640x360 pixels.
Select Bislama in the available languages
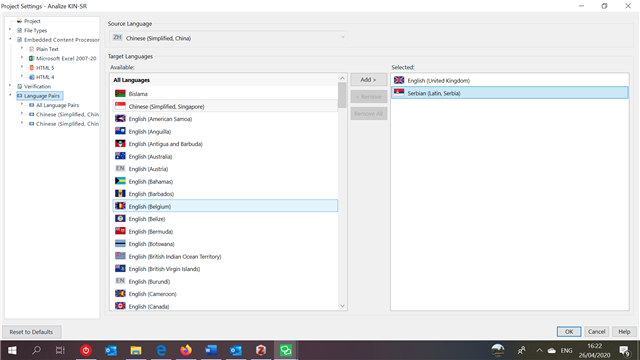(225, 94)
